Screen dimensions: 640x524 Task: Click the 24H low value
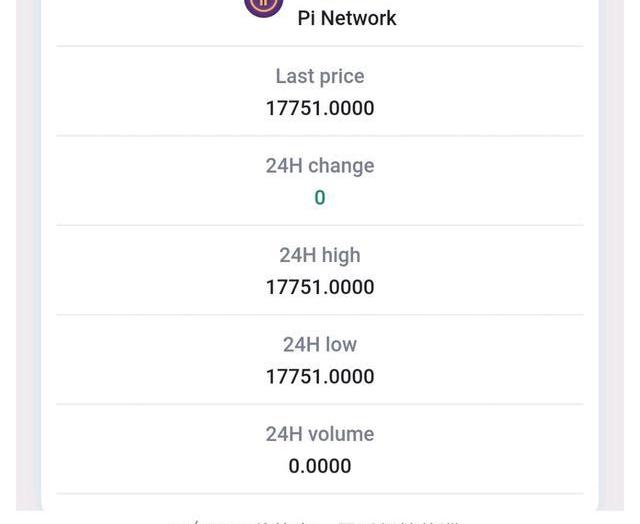coord(320,377)
